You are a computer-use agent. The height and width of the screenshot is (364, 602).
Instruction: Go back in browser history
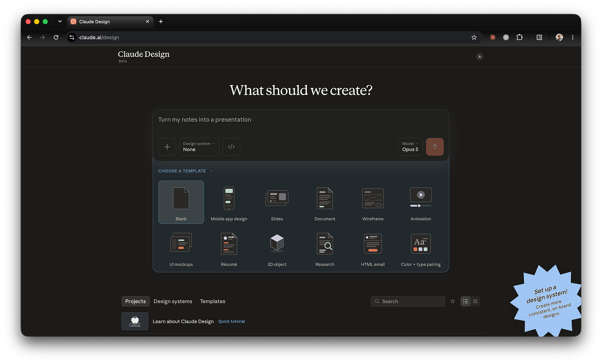[x=29, y=37]
